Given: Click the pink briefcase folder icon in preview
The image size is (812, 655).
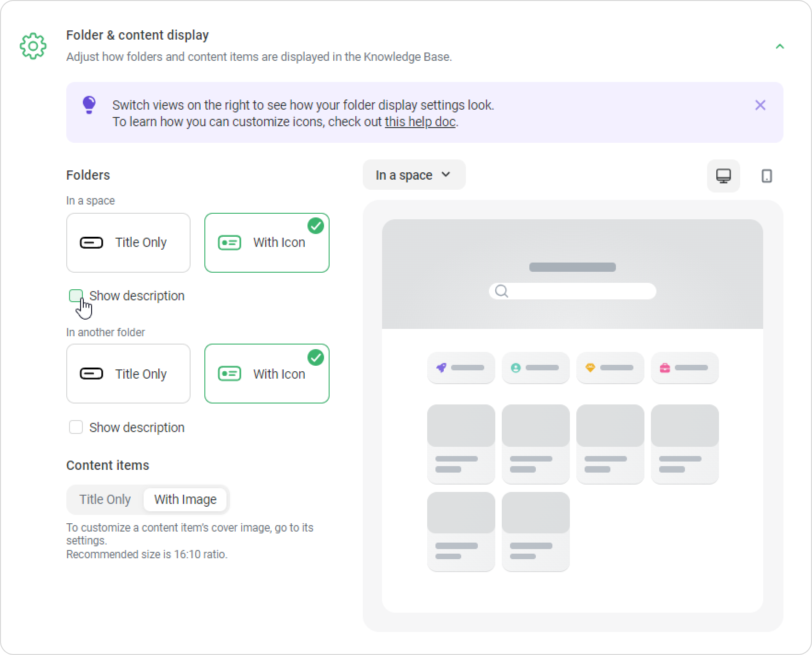Looking at the screenshot, I should pyautogui.click(x=665, y=368).
